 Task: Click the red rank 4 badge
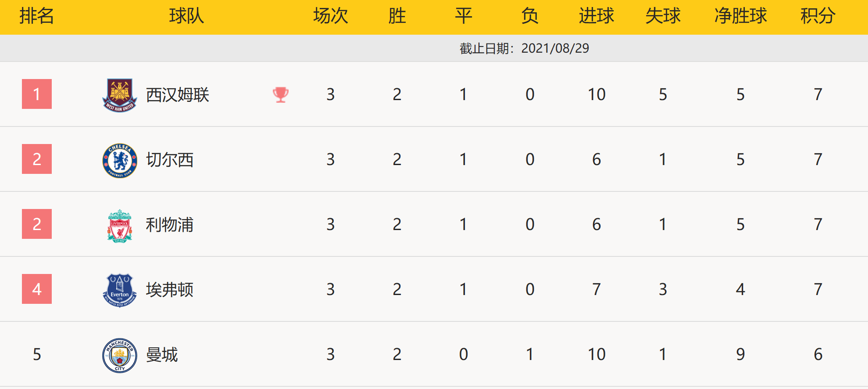tap(37, 289)
